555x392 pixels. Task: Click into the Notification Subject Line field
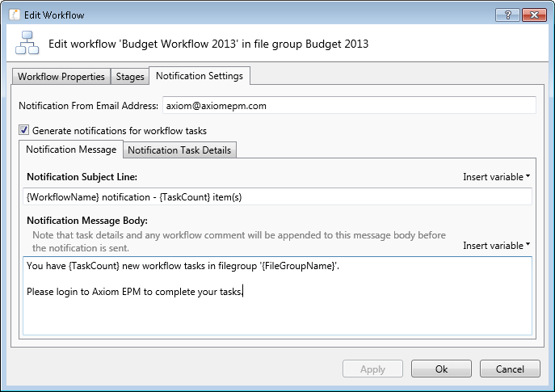277,197
